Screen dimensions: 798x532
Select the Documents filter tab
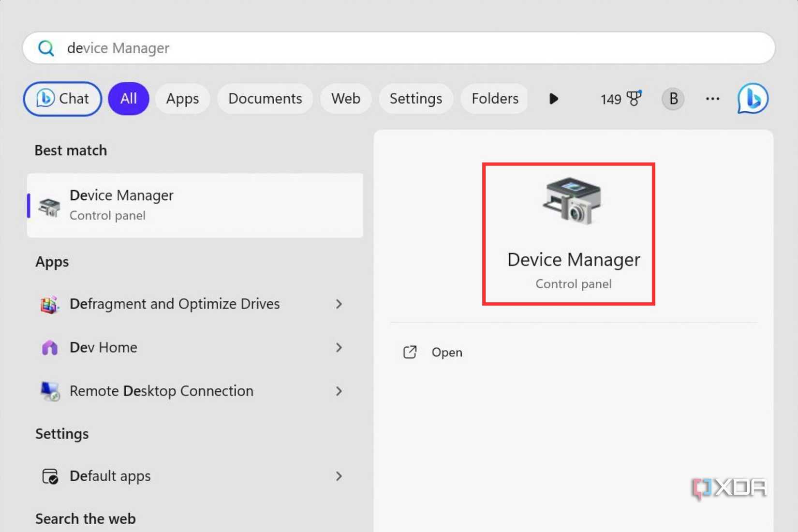point(265,99)
